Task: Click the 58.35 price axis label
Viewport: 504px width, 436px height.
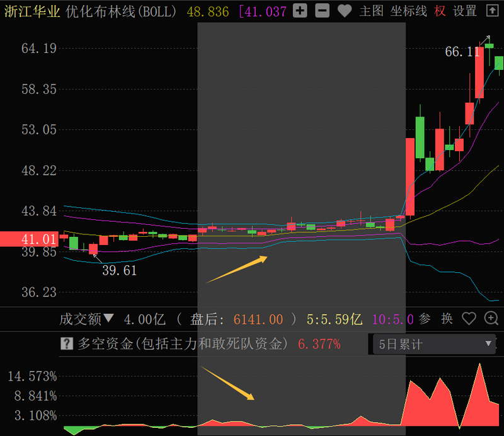Action: click(x=39, y=89)
